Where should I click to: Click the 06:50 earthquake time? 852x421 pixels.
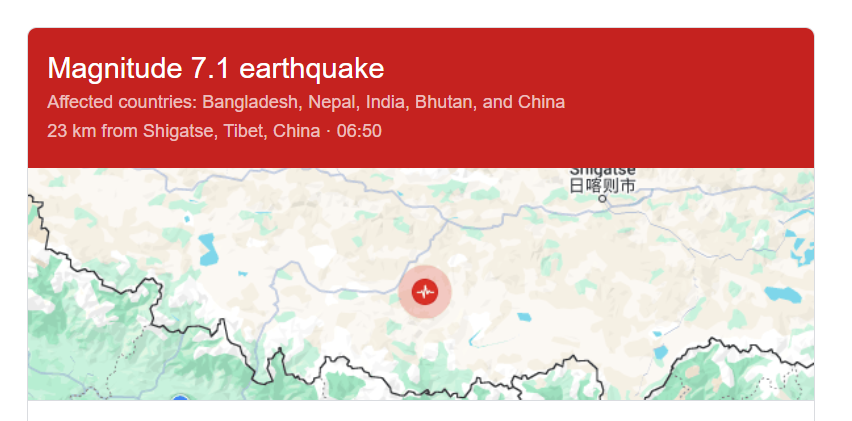click(359, 131)
